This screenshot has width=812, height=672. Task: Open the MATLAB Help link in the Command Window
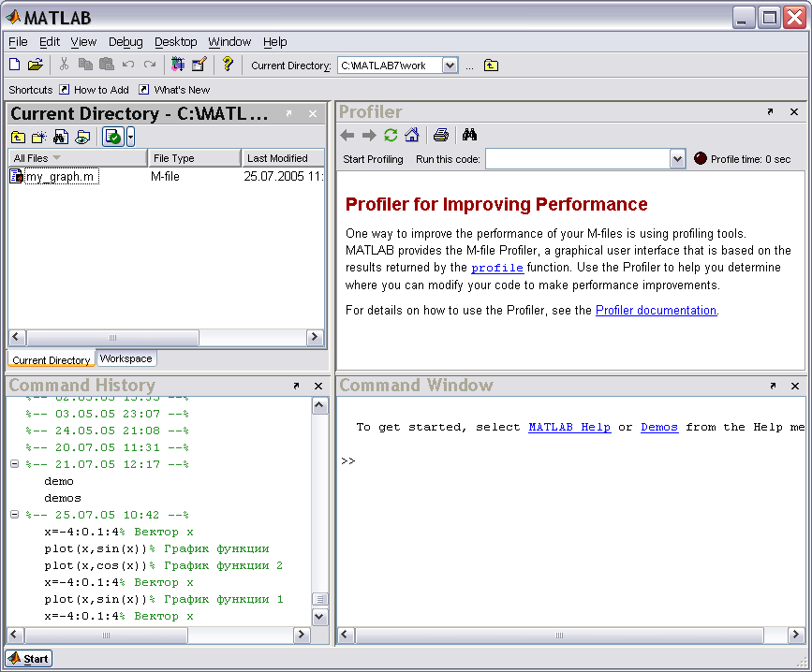pyautogui.click(x=569, y=428)
